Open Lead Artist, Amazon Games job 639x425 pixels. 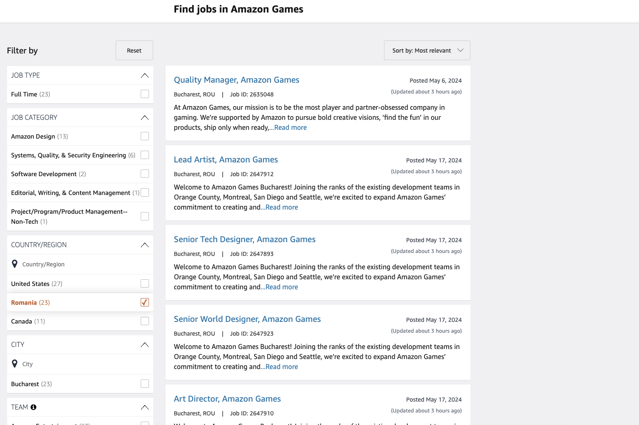pyautogui.click(x=226, y=160)
